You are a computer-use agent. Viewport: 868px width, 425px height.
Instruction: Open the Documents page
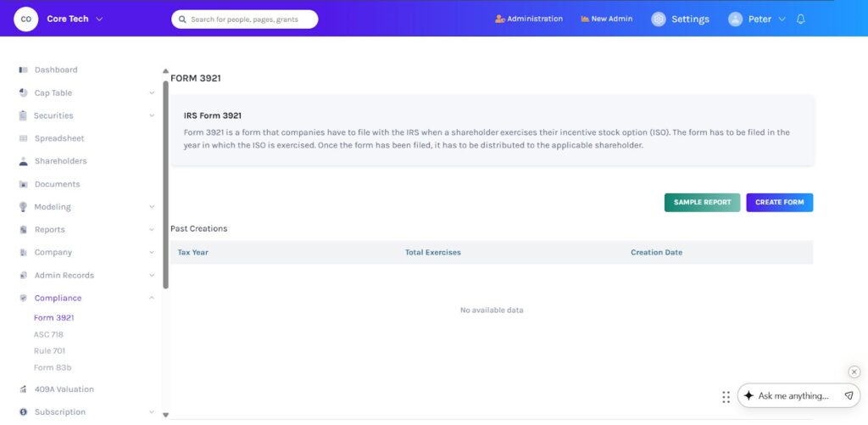point(57,184)
